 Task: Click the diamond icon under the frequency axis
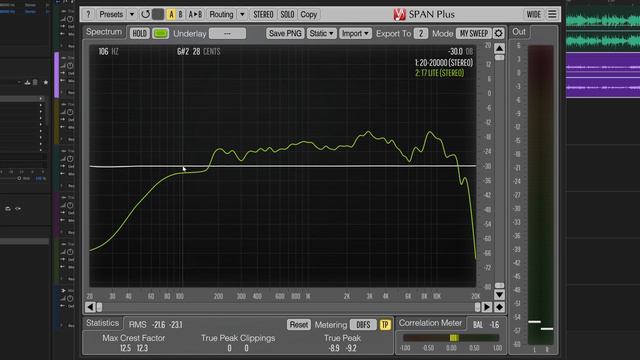(499, 307)
